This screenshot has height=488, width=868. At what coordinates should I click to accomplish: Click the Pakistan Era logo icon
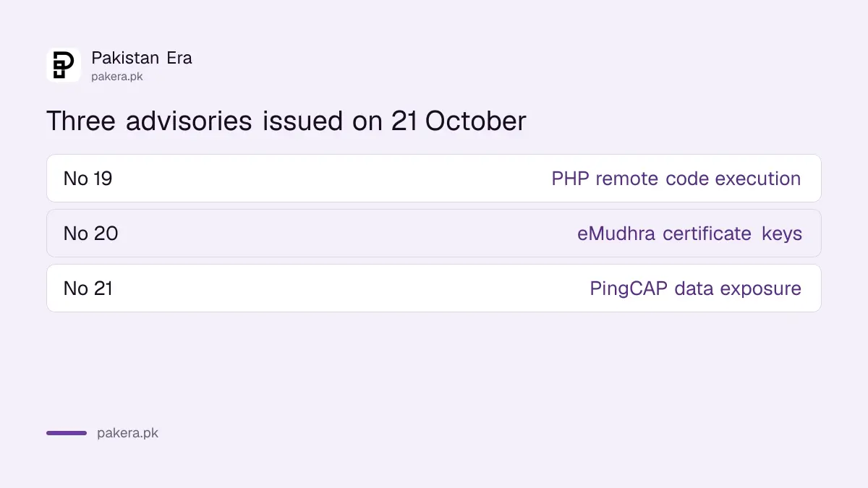(x=64, y=65)
